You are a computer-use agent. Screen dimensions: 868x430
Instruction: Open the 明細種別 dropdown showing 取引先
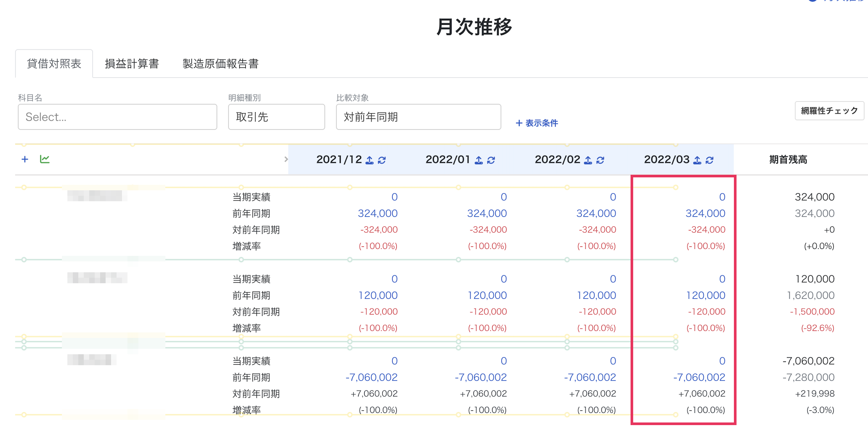[x=276, y=117]
